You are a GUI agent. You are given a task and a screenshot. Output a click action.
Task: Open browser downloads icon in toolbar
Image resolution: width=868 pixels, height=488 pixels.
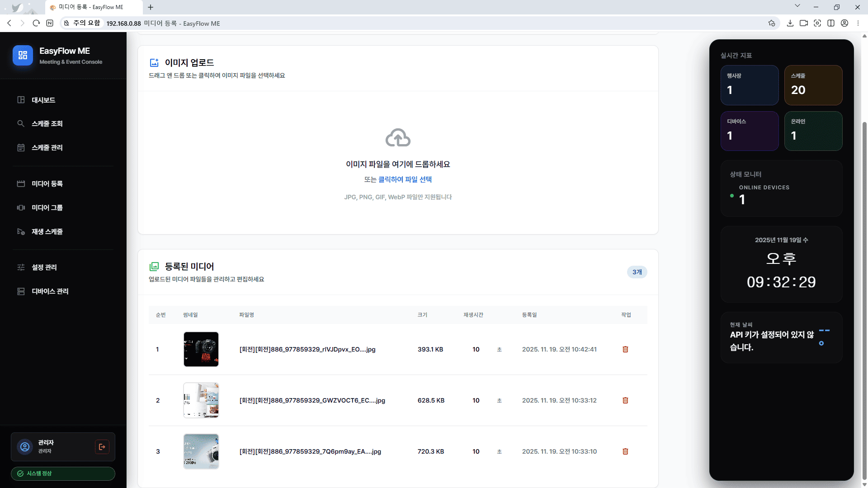point(790,23)
